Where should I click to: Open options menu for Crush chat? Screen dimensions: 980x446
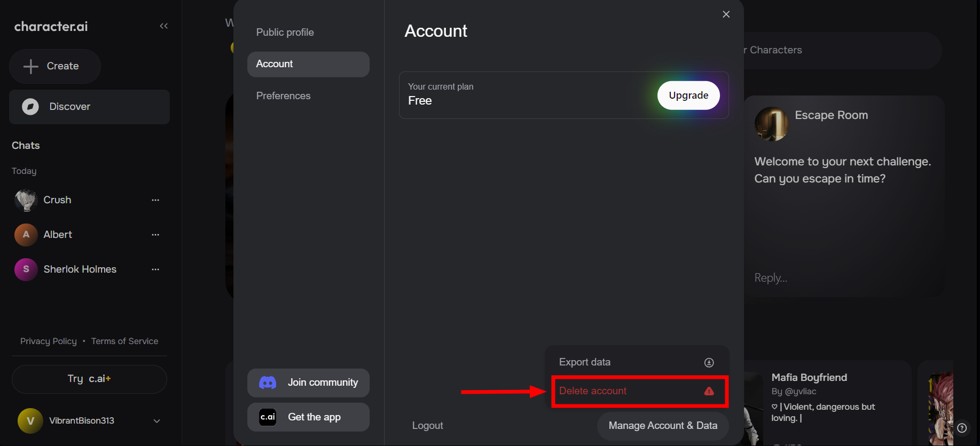(155, 200)
